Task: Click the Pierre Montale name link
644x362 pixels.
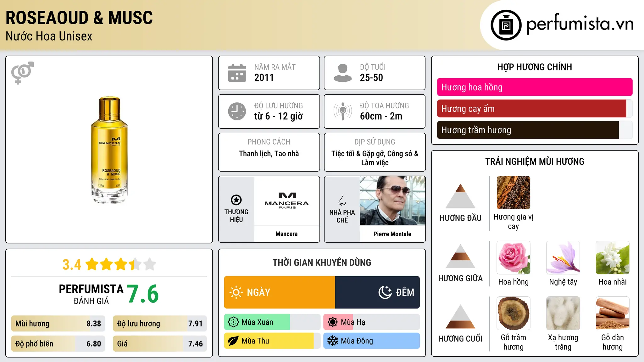Action: point(392,234)
